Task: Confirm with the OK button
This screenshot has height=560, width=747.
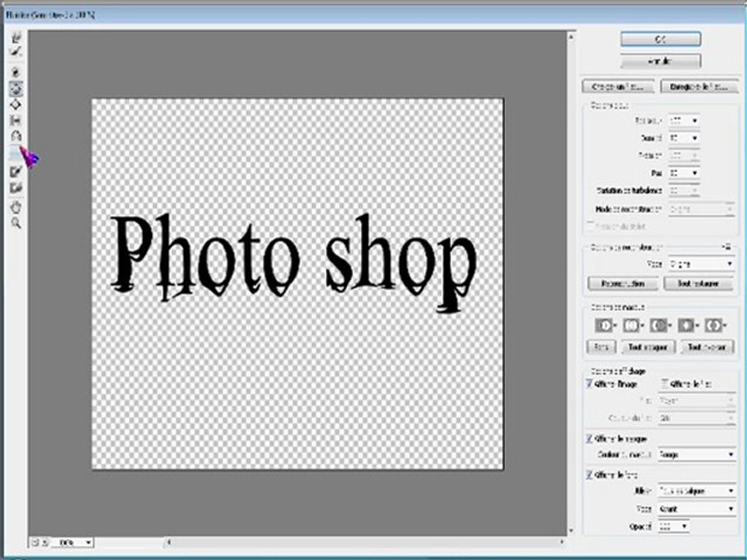Action: [x=661, y=40]
